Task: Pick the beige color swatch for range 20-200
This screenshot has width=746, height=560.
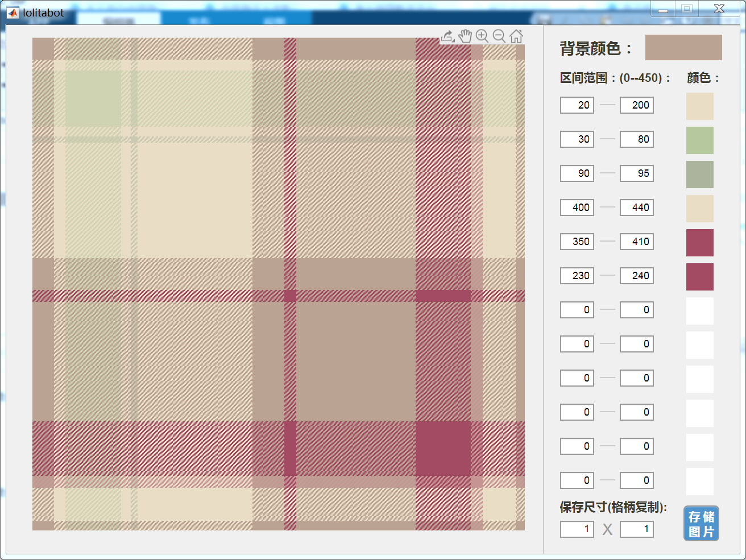Action: (x=699, y=106)
